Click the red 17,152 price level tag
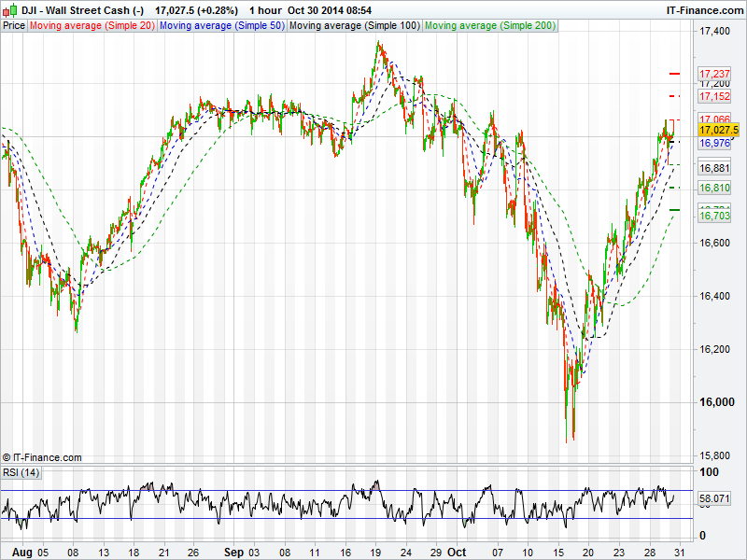 pyautogui.click(x=715, y=96)
